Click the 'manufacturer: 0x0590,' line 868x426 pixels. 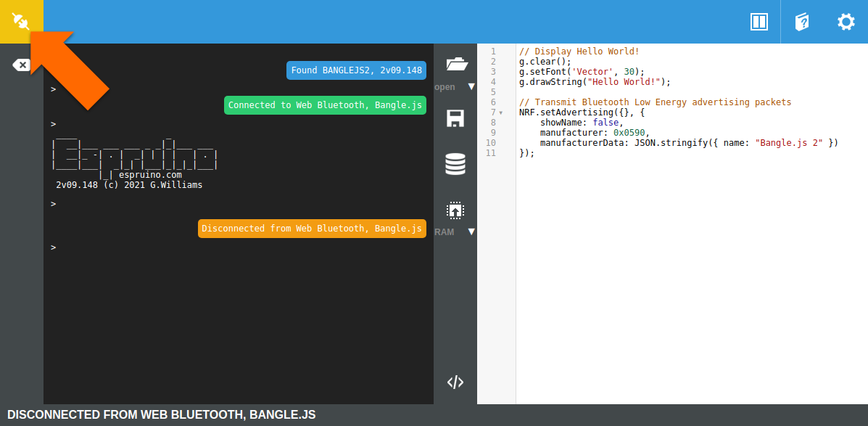click(595, 133)
